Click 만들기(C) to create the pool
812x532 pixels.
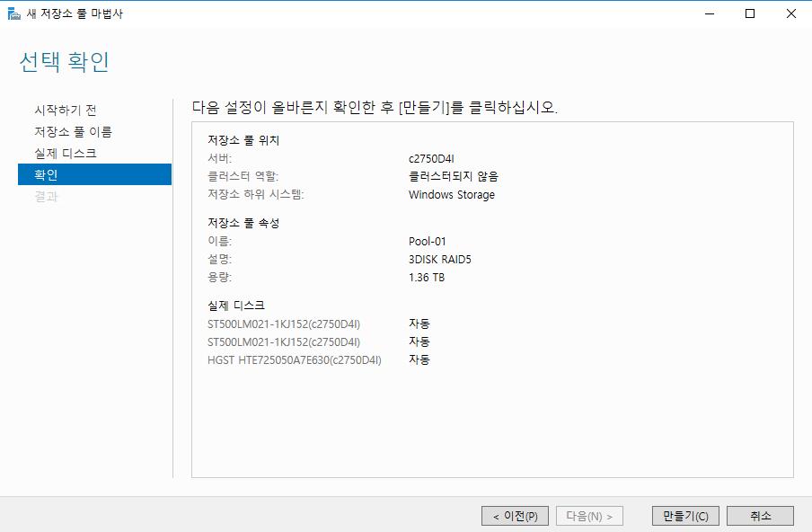point(685,516)
